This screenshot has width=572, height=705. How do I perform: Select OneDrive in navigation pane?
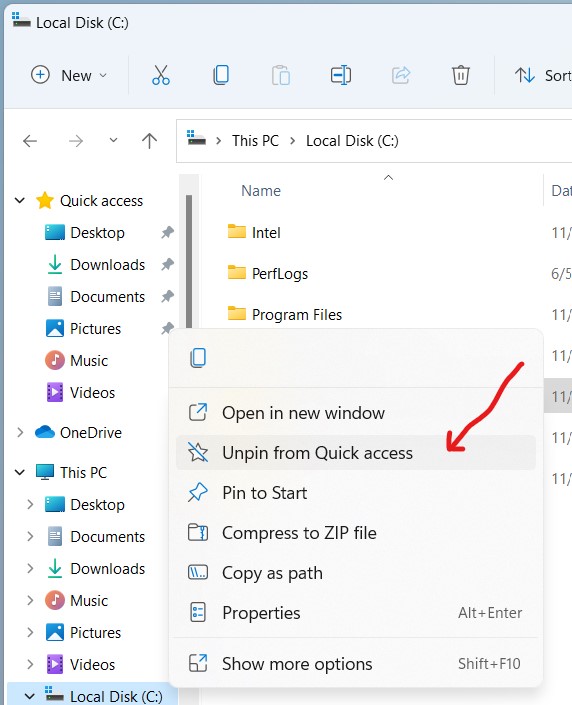click(91, 433)
